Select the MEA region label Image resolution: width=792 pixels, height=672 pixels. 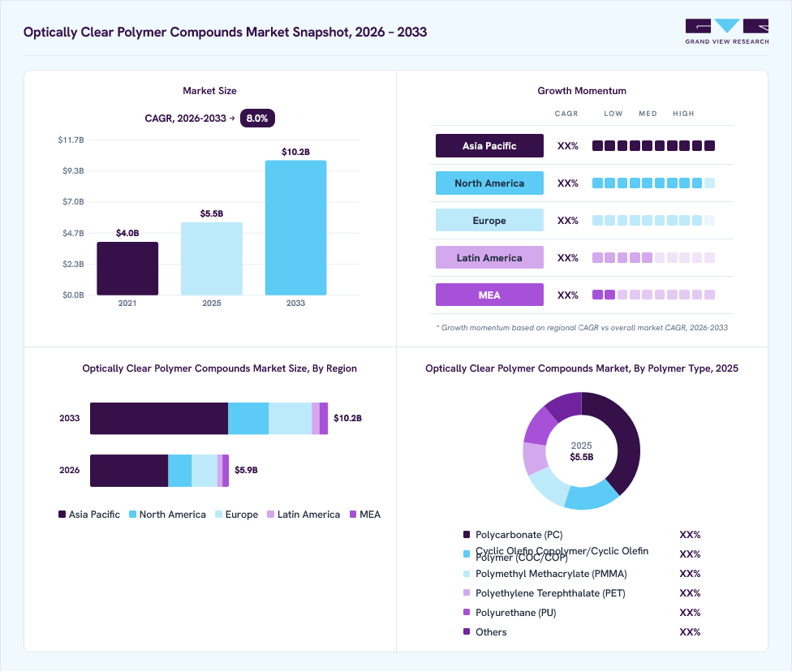[489, 295]
